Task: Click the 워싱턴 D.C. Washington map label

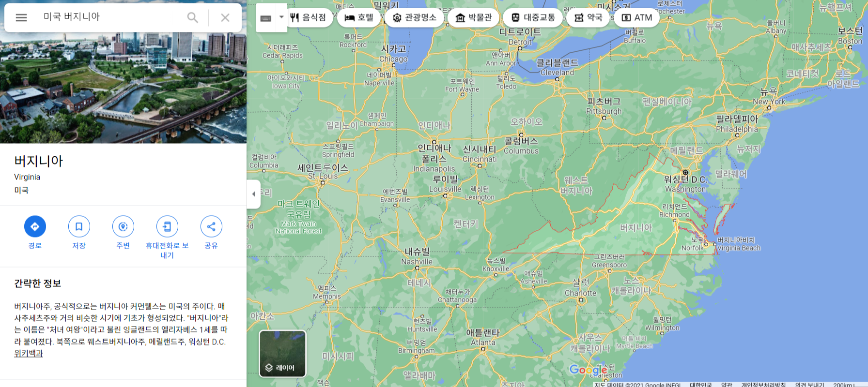Action: point(685,183)
